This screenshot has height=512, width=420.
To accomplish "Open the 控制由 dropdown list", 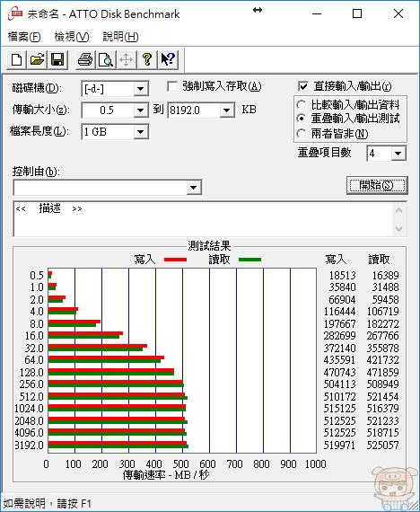I will (194, 188).
